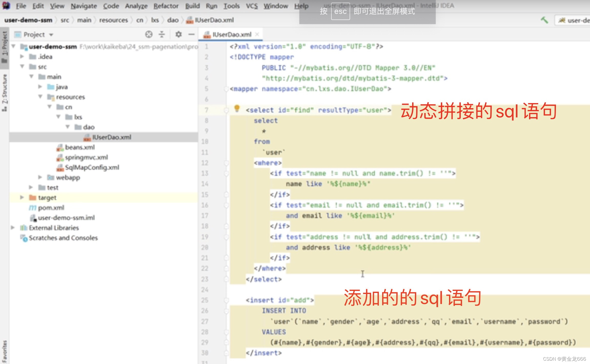Toggle code fold marker at where tag line 12
This screenshot has width=590, height=364.
click(x=226, y=163)
